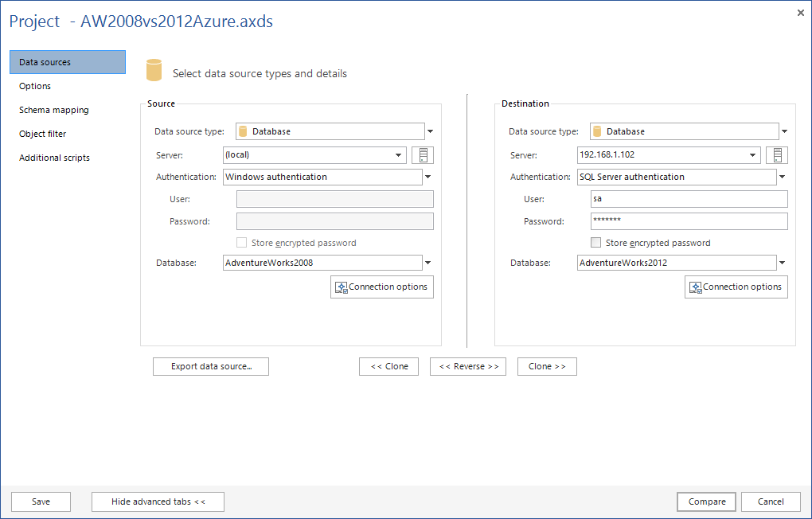The height and width of the screenshot is (519, 812).
Task: Open the Additional scripts tab
Action: [x=68, y=158]
